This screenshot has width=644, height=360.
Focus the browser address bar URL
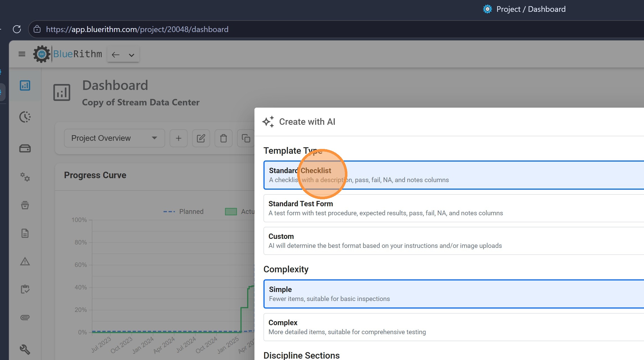[x=137, y=29]
